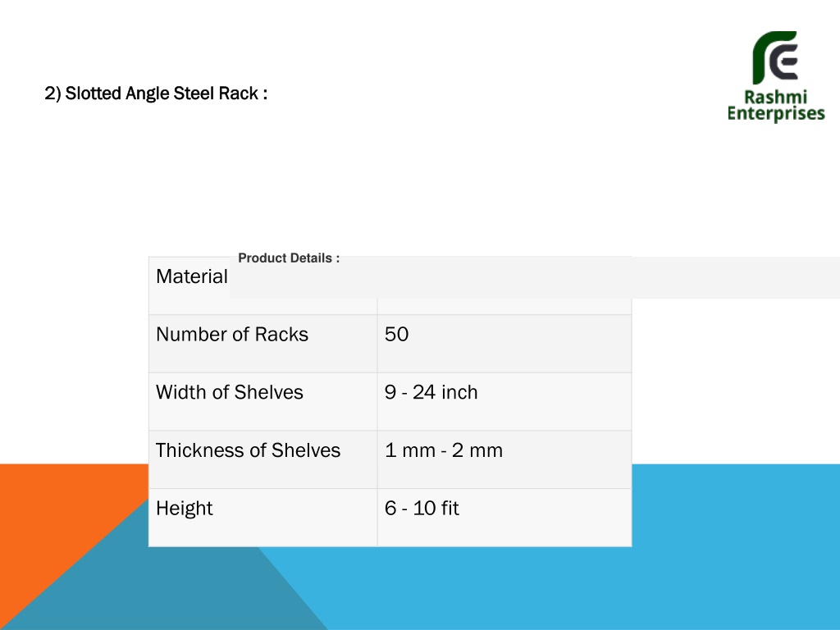Click the Rashmi Enterprises logo icon
The image size is (840, 630).
point(775,57)
